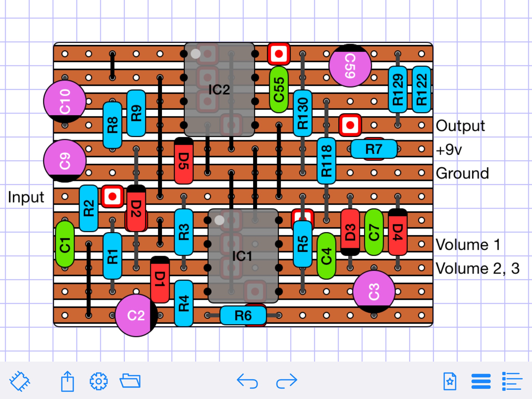The height and width of the screenshot is (399, 532).
Task: Open the component list icon
Action: click(x=512, y=381)
